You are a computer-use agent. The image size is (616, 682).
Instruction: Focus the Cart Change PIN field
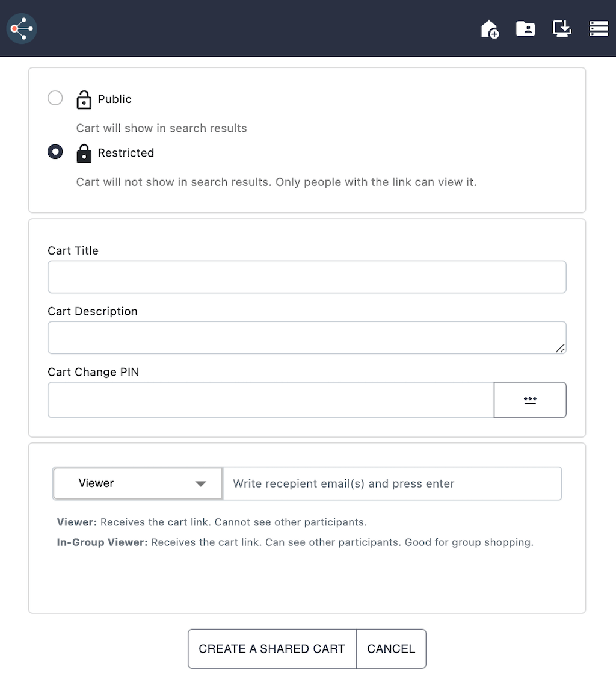coord(271,400)
